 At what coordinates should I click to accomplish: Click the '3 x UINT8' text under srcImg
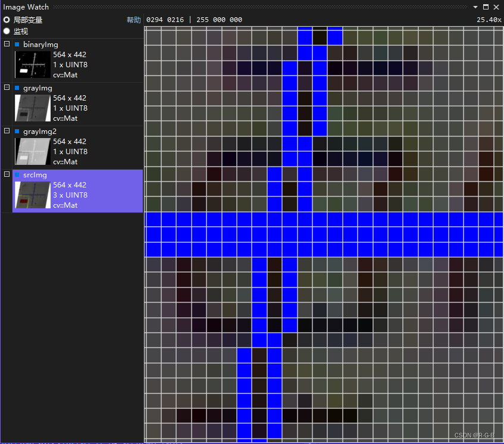(x=70, y=195)
